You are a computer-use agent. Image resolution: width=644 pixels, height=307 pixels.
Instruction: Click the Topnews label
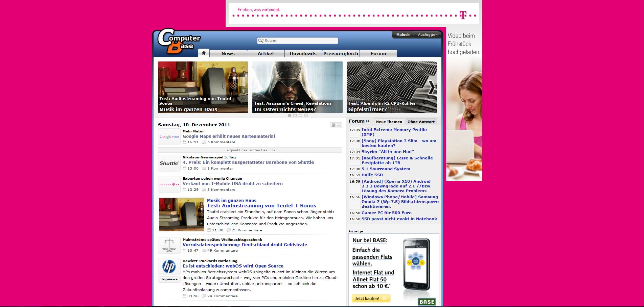[169, 279]
